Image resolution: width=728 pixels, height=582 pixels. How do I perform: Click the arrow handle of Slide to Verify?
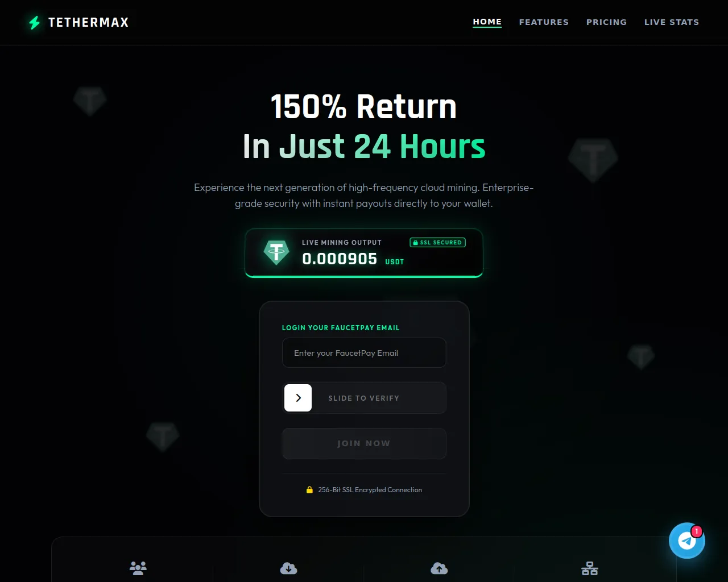(298, 398)
